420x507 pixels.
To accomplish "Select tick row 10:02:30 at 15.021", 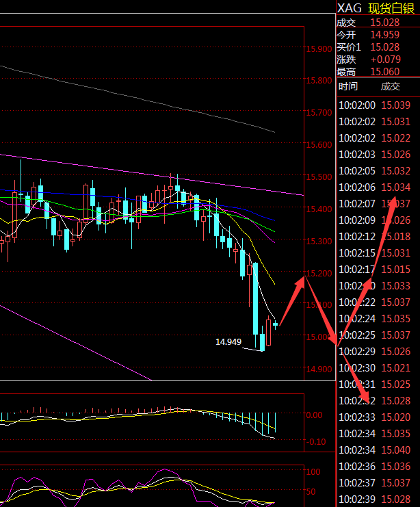I will pos(374,368).
